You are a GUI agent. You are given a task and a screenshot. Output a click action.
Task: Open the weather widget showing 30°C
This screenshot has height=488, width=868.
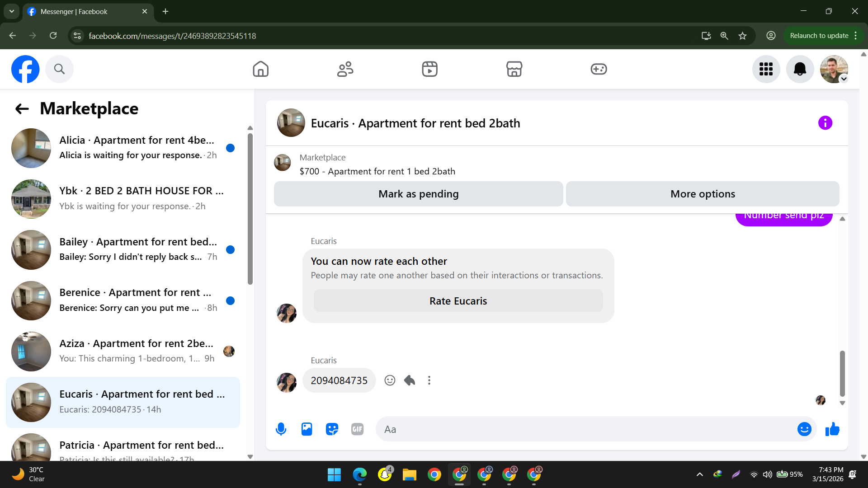point(28,474)
